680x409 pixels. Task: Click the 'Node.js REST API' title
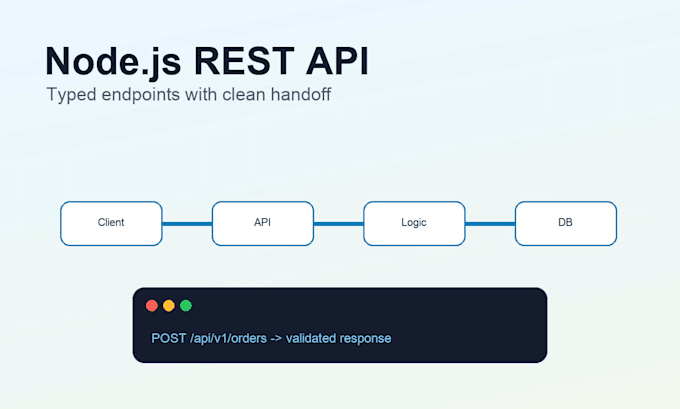click(x=207, y=62)
